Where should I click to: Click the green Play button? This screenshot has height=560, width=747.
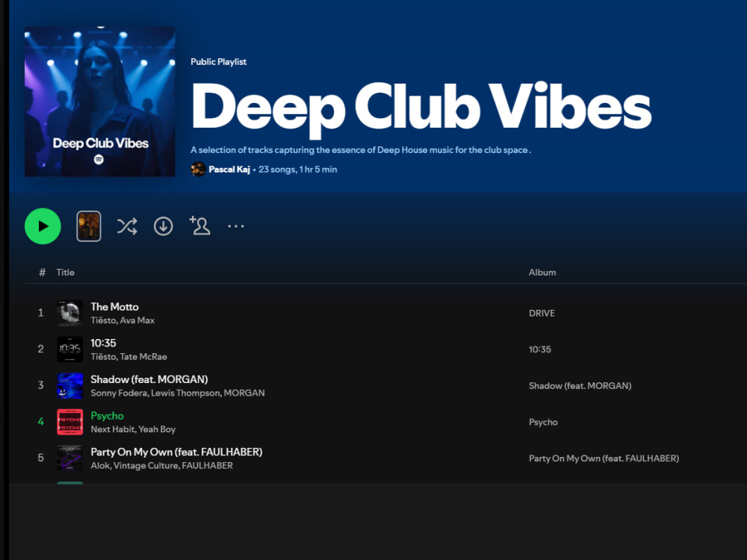(43, 226)
